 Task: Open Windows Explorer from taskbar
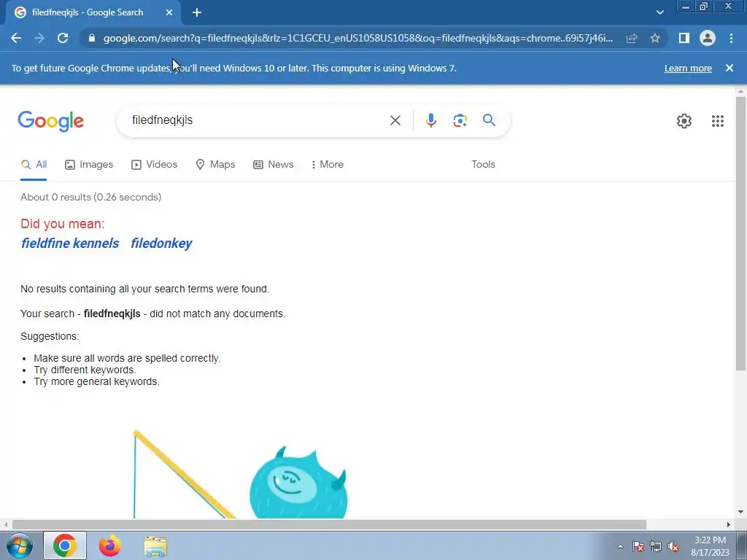[x=155, y=546]
